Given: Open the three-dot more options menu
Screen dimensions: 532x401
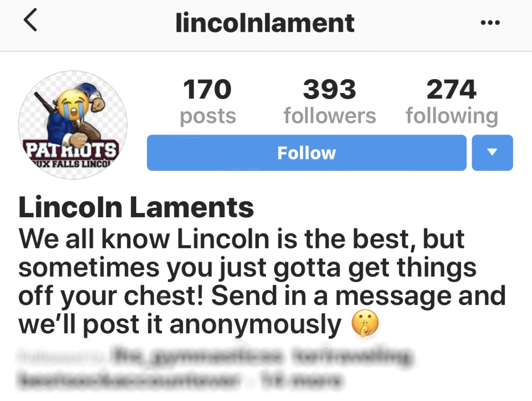Looking at the screenshot, I should point(490,23).
